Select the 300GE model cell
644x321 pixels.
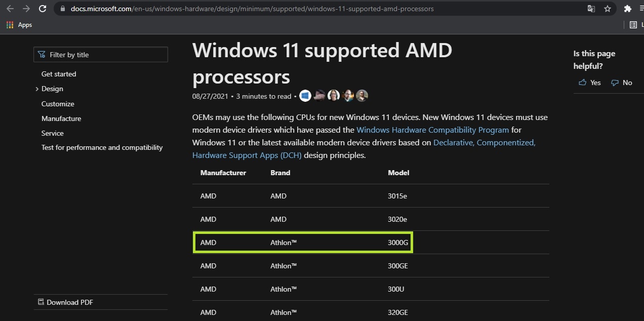point(398,266)
